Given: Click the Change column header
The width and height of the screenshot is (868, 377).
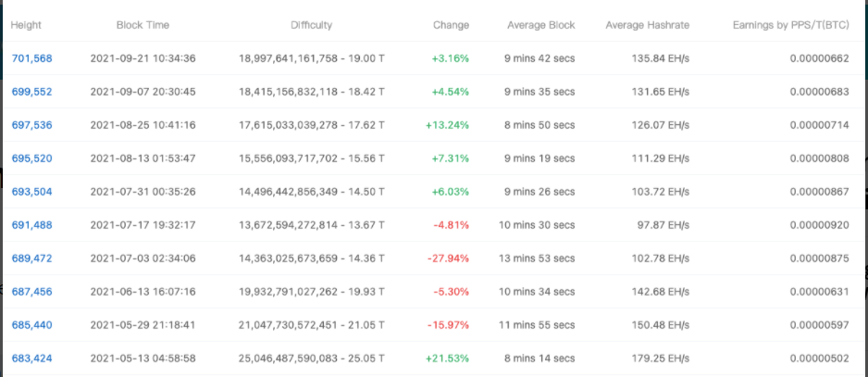Looking at the screenshot, I should point(451,25).
